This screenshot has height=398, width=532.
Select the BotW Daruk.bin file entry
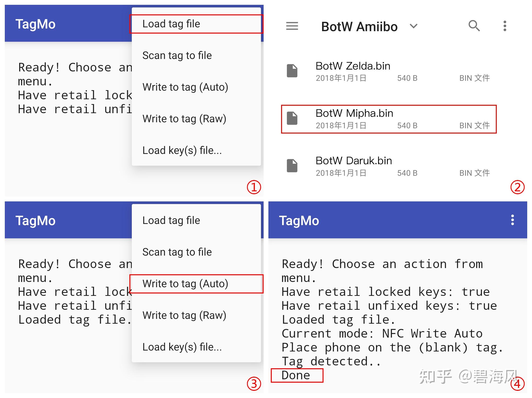[x=353, y=160]
